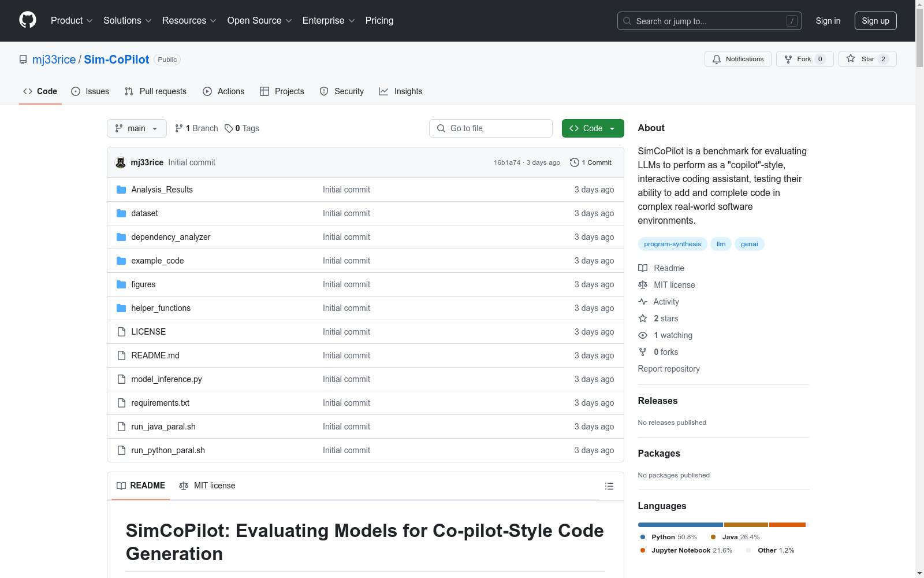The width and height of the screenshot is (924, 578).
Task: Open the Pricing page
Action: click(x=379, y=21)
